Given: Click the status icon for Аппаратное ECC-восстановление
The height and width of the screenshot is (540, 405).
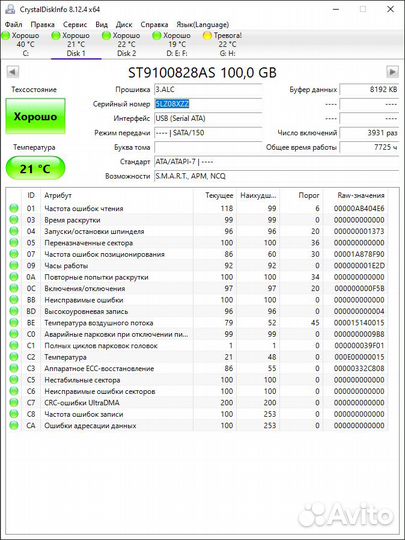Looking at the screenshot, I should click(14, 368).
